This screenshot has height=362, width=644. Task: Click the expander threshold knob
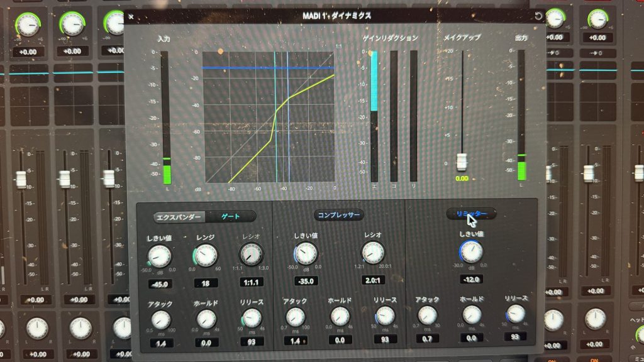pyautogui.click(x=159, y=256)
